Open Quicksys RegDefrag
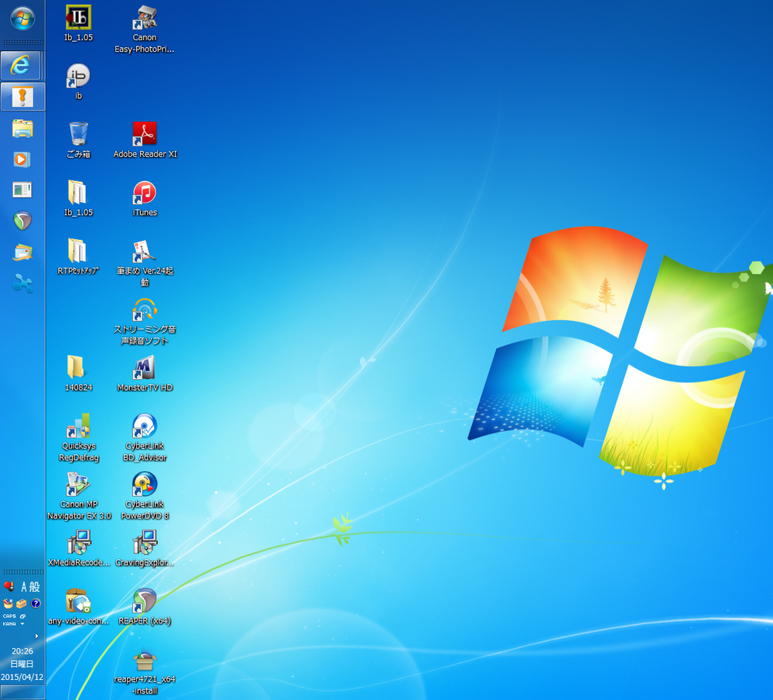The width and height of the screenshot is (773, 700). (79, 438)
